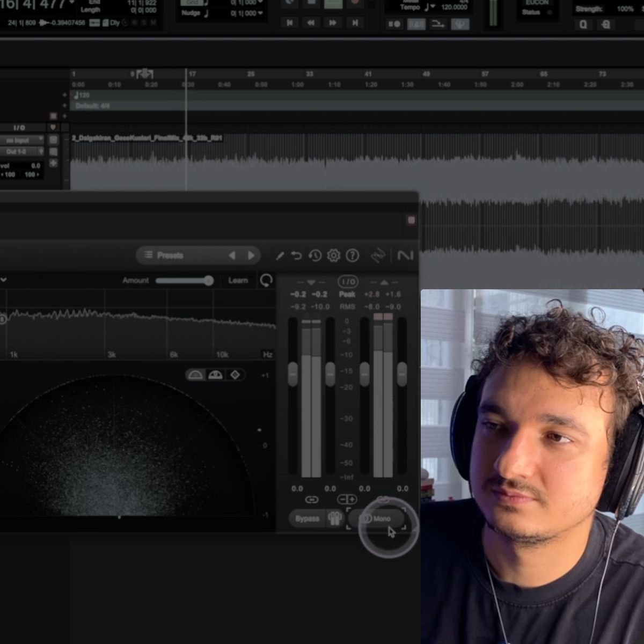Image resolution: width=644 pixels, height=644 pixels.
Task: Open the plugin history clock icon
Action: pyautogui.click(x=315, y=256)
